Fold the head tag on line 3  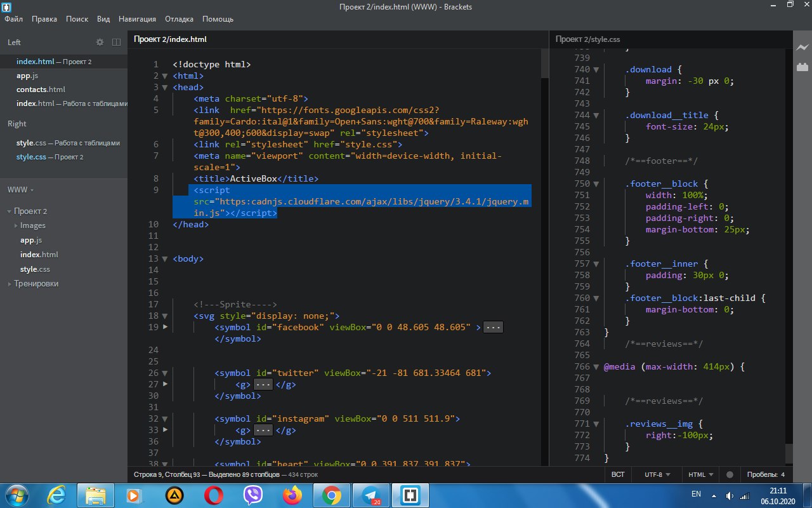click(x=165, y=88)
